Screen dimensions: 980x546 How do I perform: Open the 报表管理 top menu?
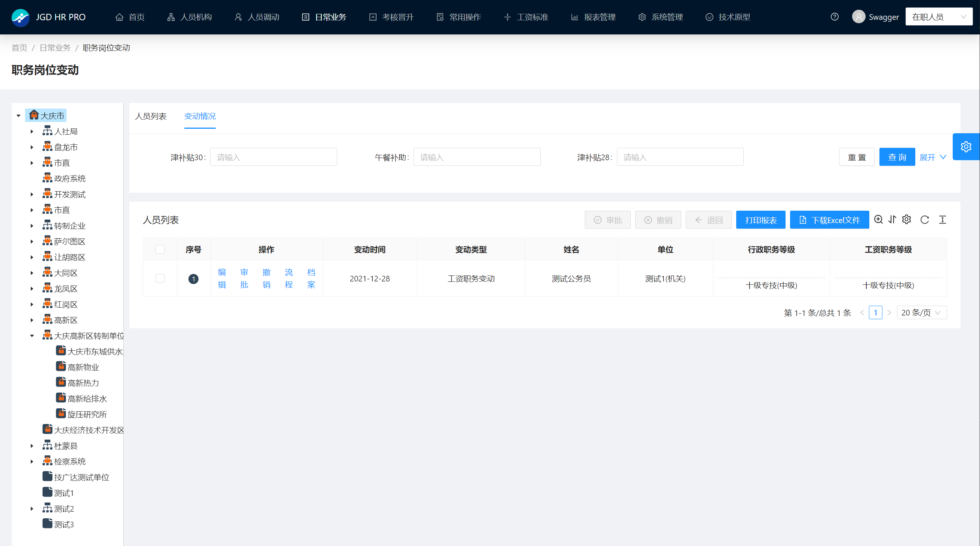click(593, 17)
